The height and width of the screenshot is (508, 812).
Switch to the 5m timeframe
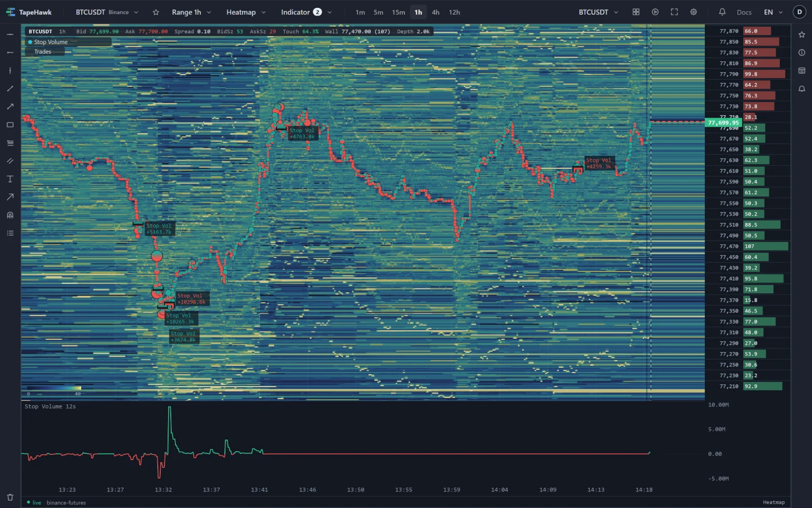pyautogui.click(x=378, y=13)
